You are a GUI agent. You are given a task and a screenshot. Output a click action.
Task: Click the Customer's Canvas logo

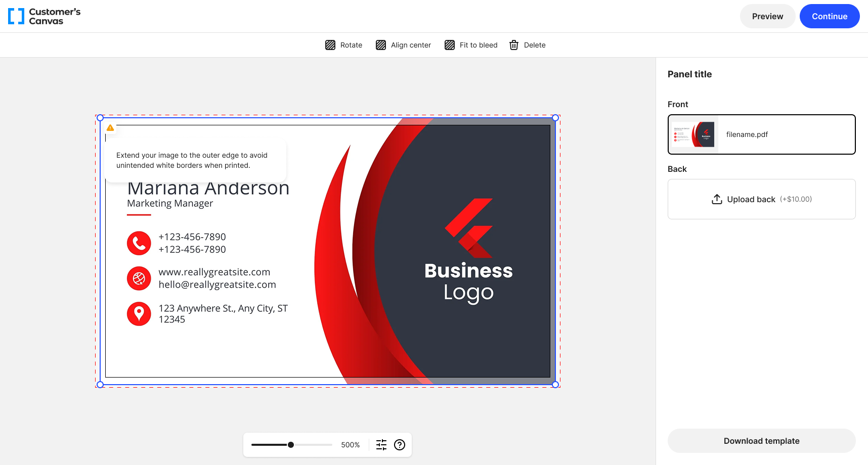click(x=45, y=16)
